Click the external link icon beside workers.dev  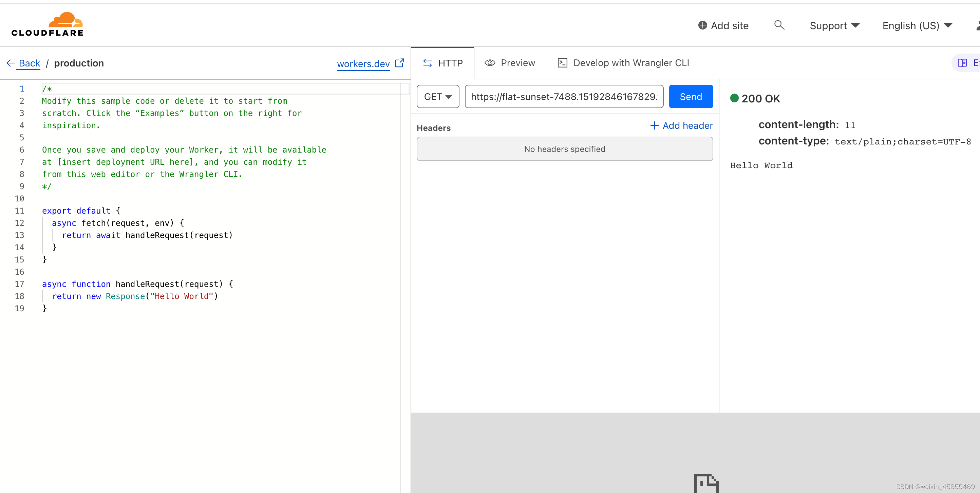pos(399,63)
